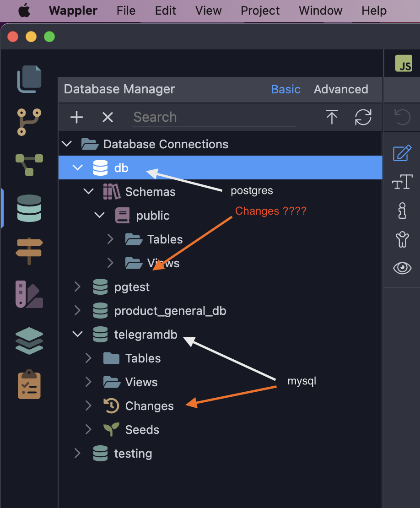420x508 pixels.
Task: Open the clipboard checklist sidebar icon
Action: coord(29,384)
